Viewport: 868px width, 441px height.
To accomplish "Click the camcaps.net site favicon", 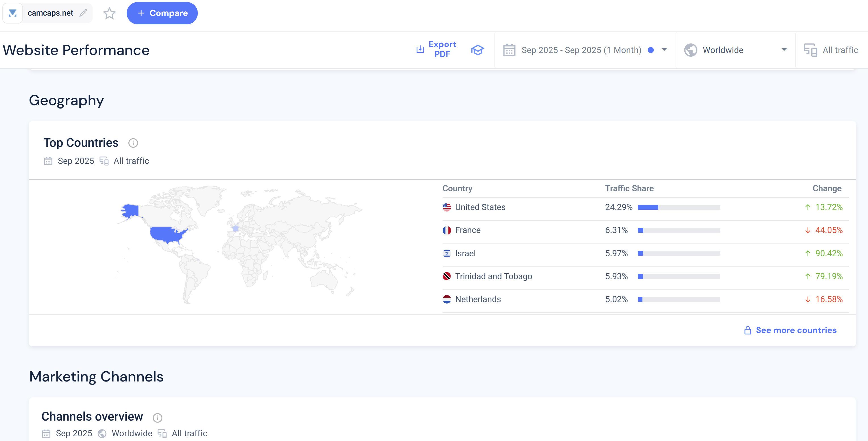I will 12,13.
